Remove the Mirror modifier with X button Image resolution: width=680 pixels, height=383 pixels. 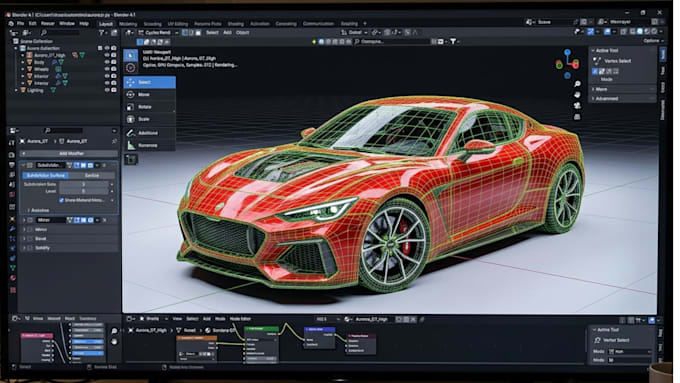(x=105, y=220)
